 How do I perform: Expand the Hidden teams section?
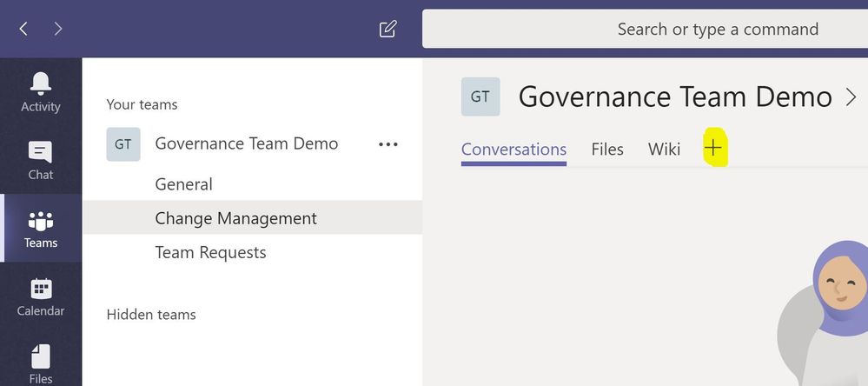(x=151, y=315)
